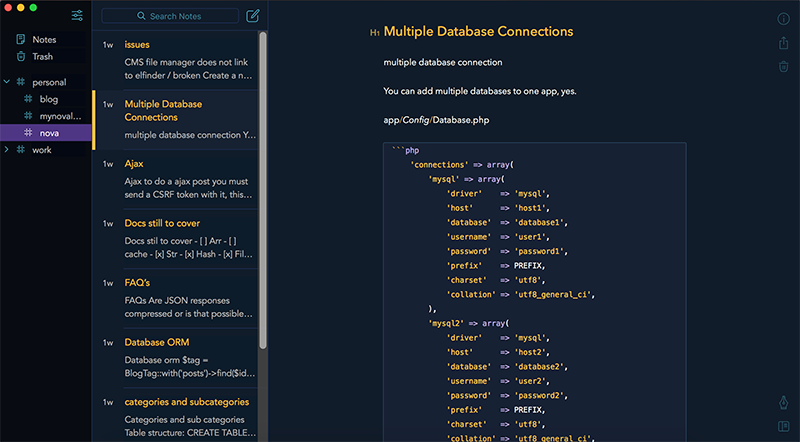The width and height of the screenshot is (800, 442).
Task: Open the bottom-right panel layout icon
Action: (x=783, y=426)
